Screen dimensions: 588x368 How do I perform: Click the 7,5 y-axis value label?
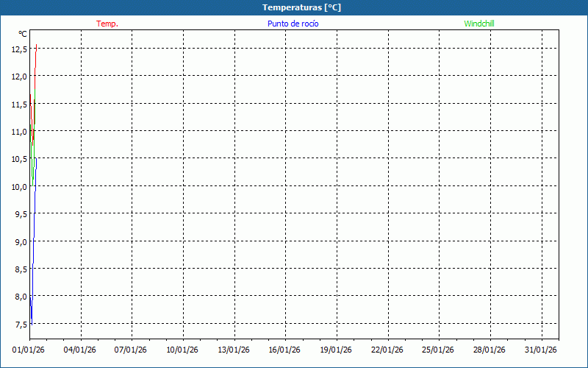[x=19, y=324]
